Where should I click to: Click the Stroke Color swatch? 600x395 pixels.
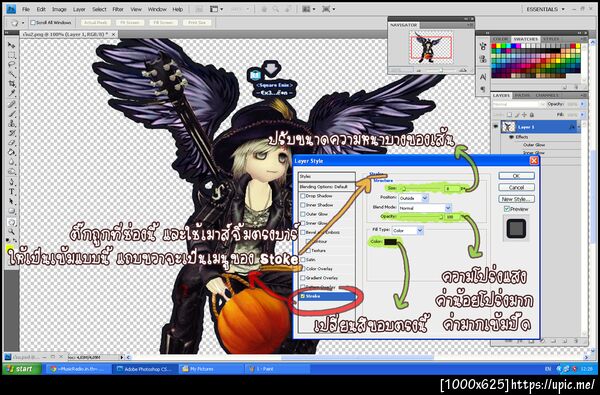[390, 242]
